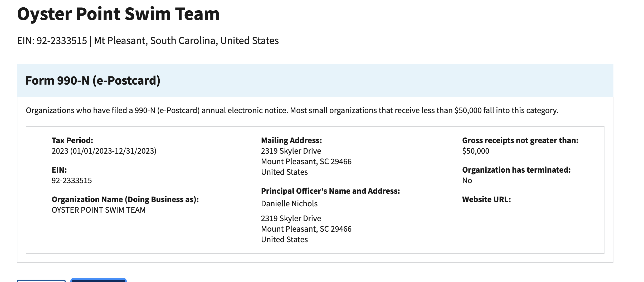Click the No value under terminated
Screen dimensions: 644x282
pos(467,181)
